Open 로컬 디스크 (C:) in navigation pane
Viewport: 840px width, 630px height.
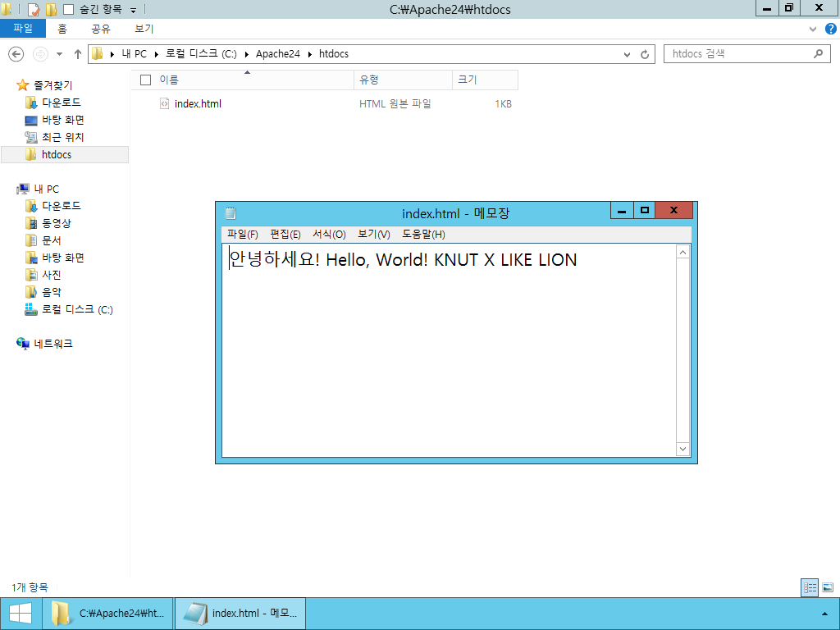tap(77, 309)
